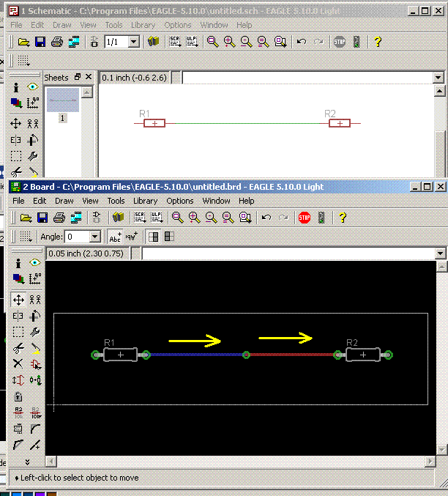Click Board horizontal scrollbar right arrow
This screenshot has height=496, width=448.
(430, 462)
